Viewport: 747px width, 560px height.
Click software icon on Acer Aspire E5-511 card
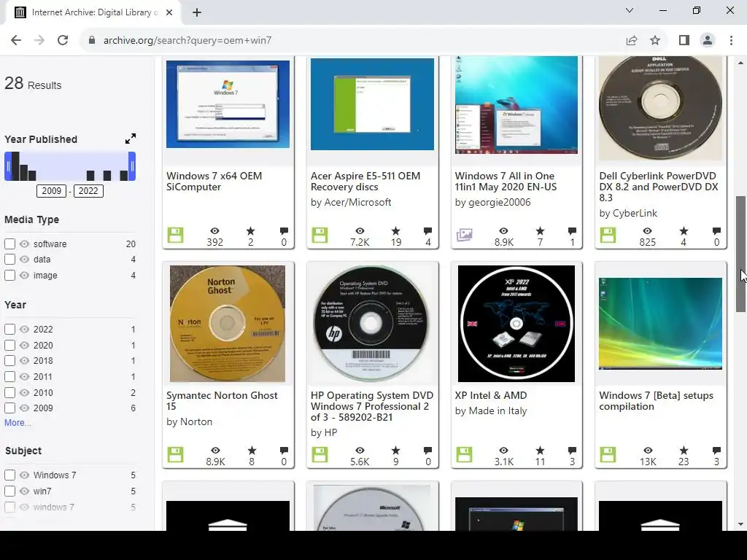click(x=320, y=235)
